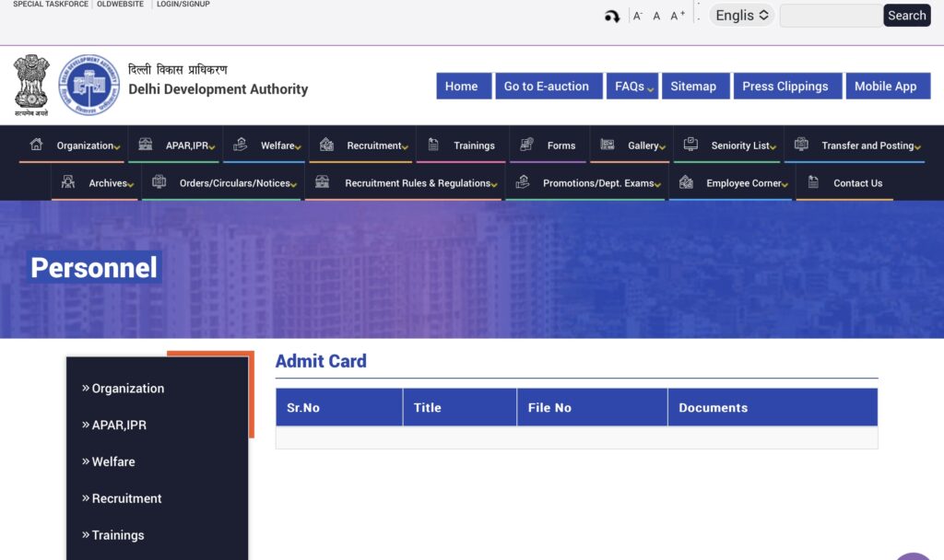The image size is (944, 560).
Task: Open the OLDWEBSITE link
Action: tap(121, 5)
